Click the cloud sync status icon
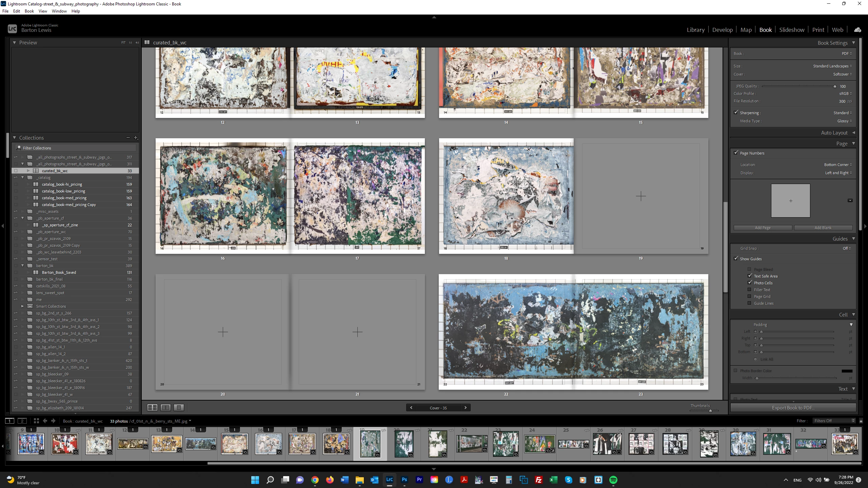 [x=857, y=30]
